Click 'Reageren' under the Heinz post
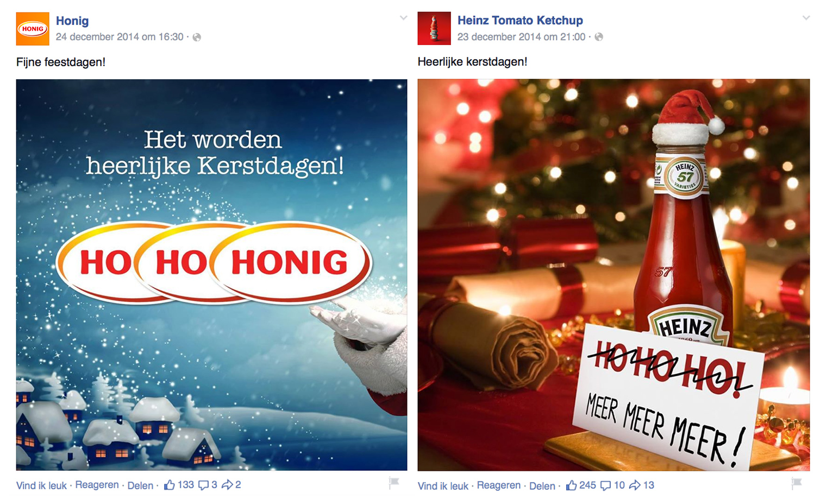 point(498,486)
